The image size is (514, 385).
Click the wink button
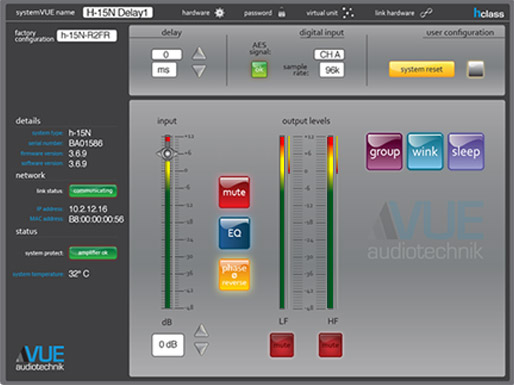425,152
